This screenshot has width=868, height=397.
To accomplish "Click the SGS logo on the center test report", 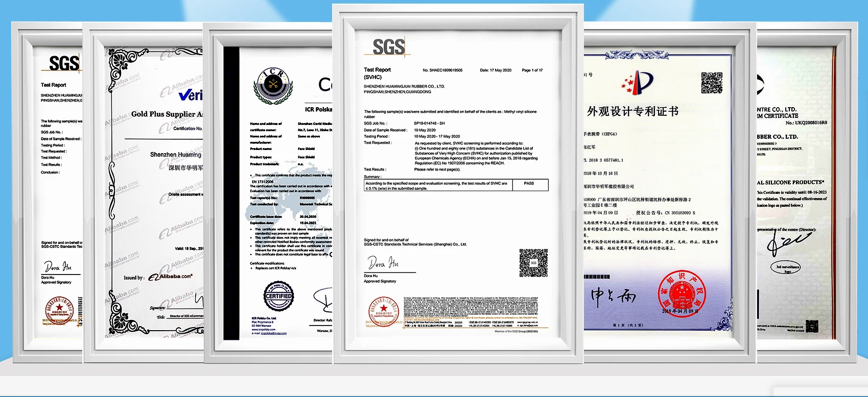I will point(389,47).
